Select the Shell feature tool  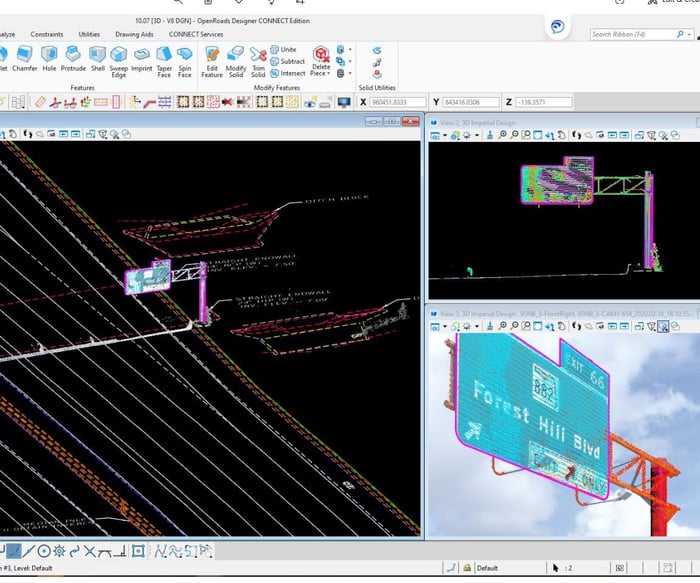(97, 59)
